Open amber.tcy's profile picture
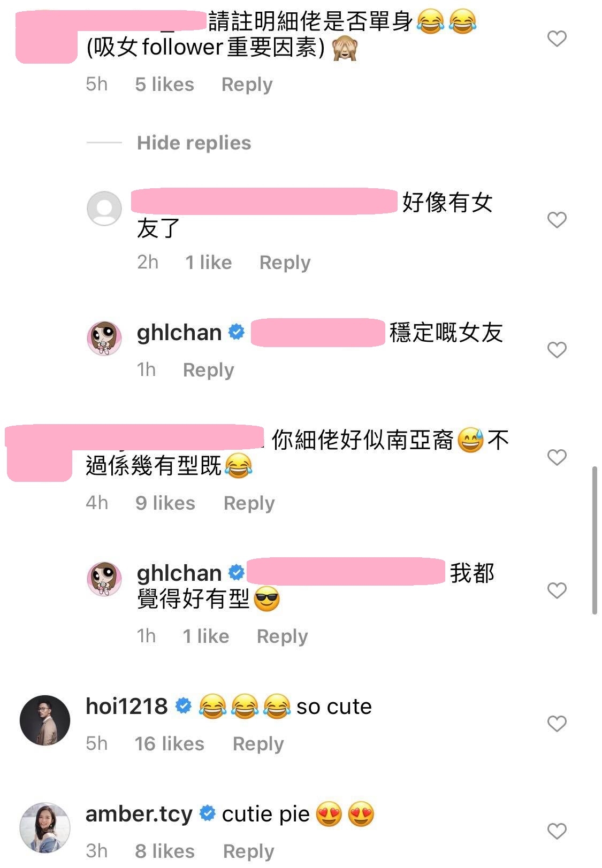Viewport: 602px width, 868px height. click(45, 827)
